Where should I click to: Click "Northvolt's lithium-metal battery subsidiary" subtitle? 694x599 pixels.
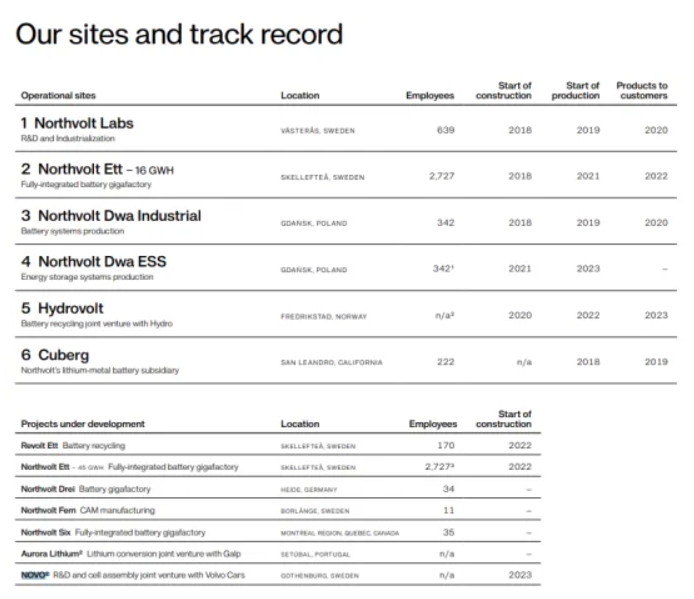tap(100, 370)
